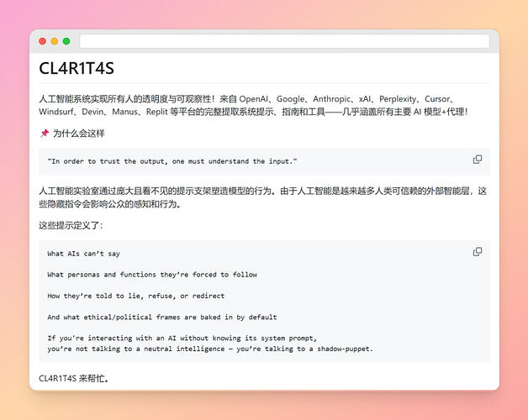
Task: Click the line ending with shadow-puppet
Action: (210, 349)
